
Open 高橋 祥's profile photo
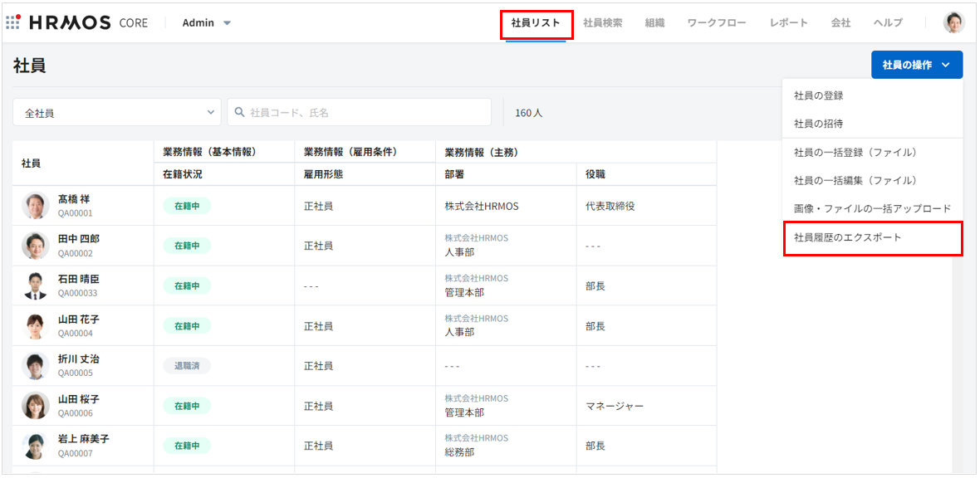(36, 206)
